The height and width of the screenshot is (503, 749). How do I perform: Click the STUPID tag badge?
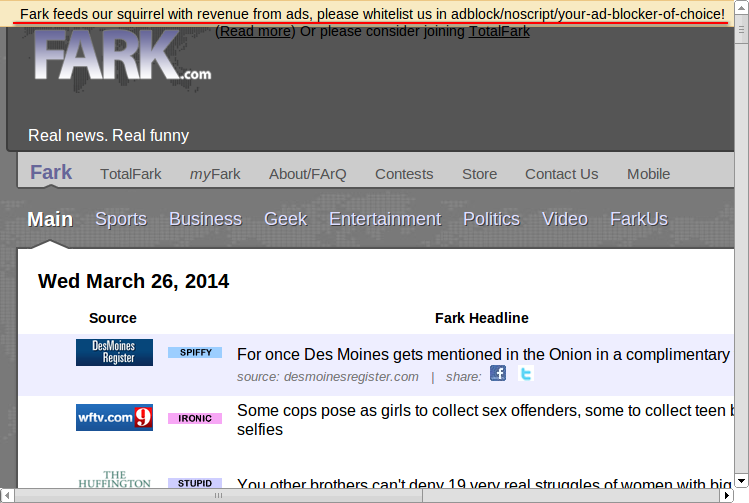[195, 483]
